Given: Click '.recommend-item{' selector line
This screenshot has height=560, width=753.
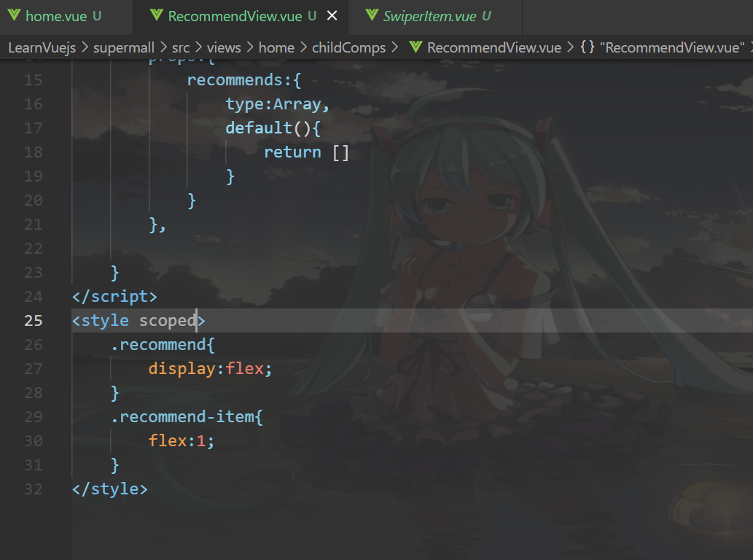Looking at the screenshot, I should [187, 416].
